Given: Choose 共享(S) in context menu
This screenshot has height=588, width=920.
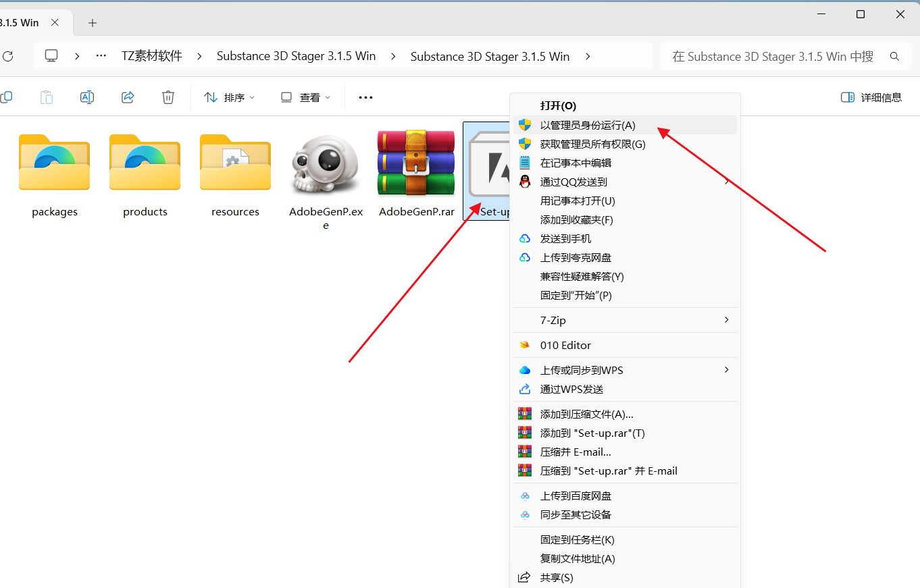Looking at the screenshot, I should tap(625, 577).
